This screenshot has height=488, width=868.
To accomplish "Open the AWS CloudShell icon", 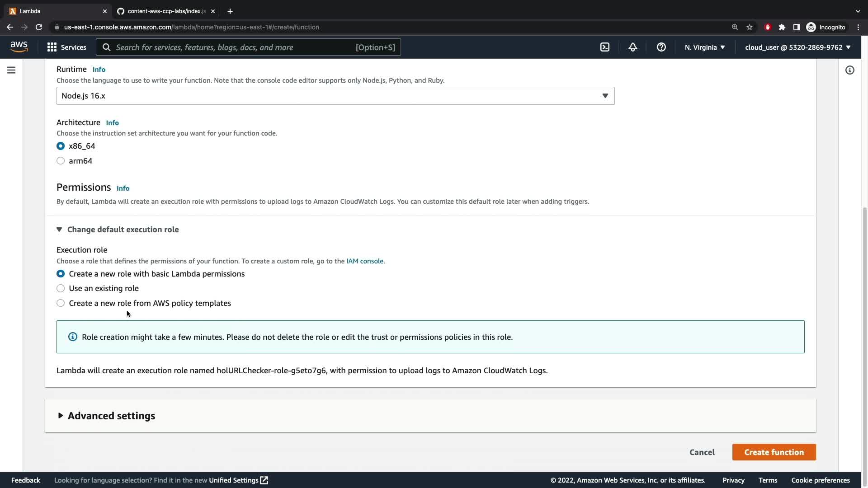I will [605, 47].
